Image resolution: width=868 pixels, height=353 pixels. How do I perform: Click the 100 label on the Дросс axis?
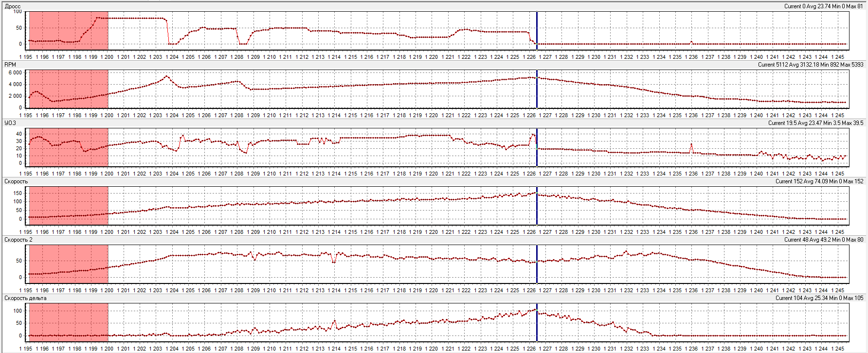[x=18, y=12]
